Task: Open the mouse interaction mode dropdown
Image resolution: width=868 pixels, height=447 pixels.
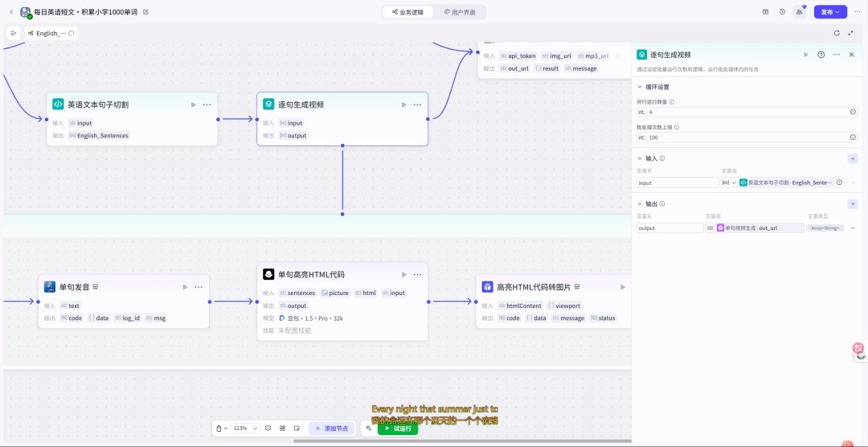Action: [222, 429]
